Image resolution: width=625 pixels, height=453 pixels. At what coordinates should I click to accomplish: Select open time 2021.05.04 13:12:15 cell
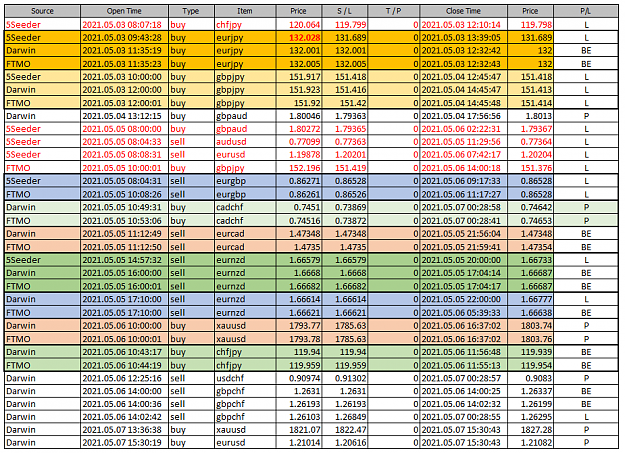point(124,116)
